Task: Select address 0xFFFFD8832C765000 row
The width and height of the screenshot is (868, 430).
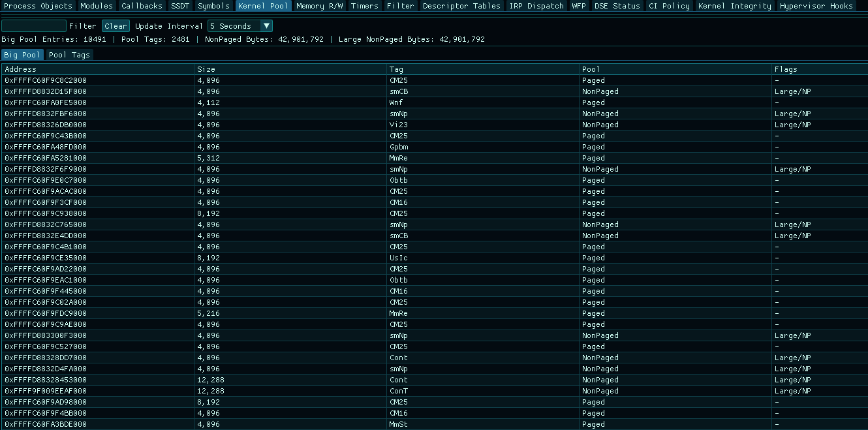Action: 435,224
